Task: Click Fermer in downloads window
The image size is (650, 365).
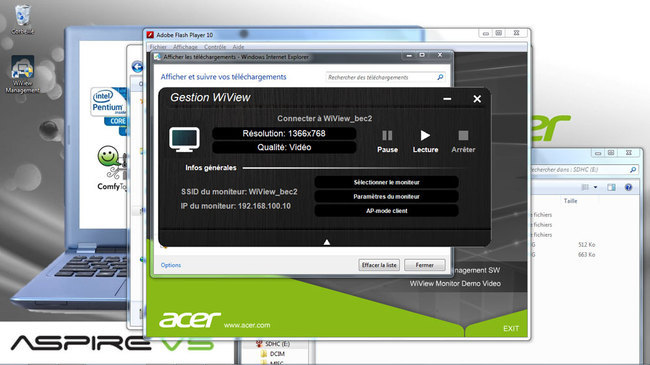Action: [424, 265]
